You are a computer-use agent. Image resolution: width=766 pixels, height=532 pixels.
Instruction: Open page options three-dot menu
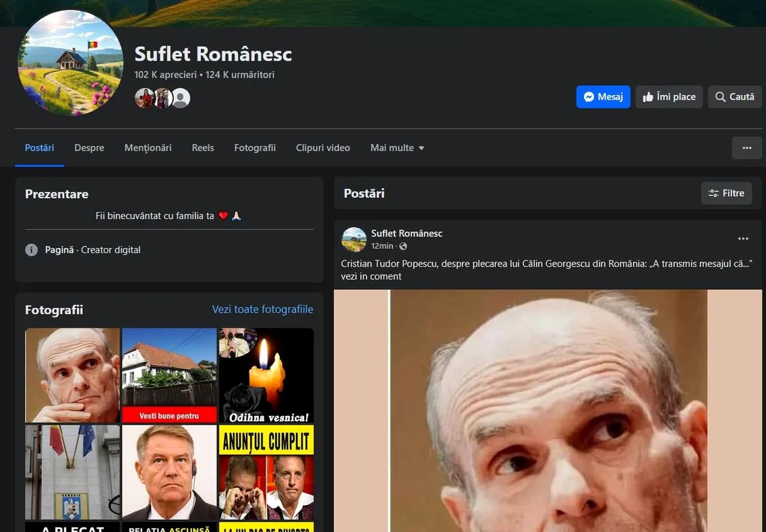pos(746,148)
